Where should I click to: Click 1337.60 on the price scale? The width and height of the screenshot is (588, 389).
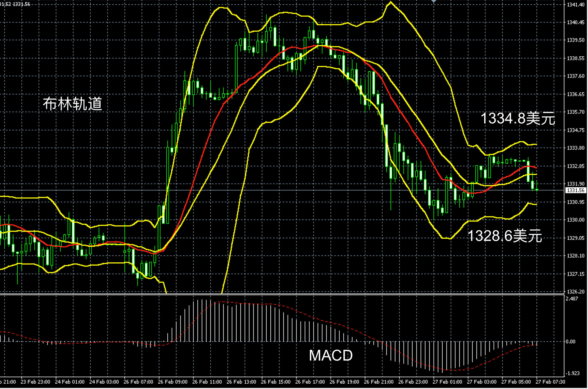(576, 76)
